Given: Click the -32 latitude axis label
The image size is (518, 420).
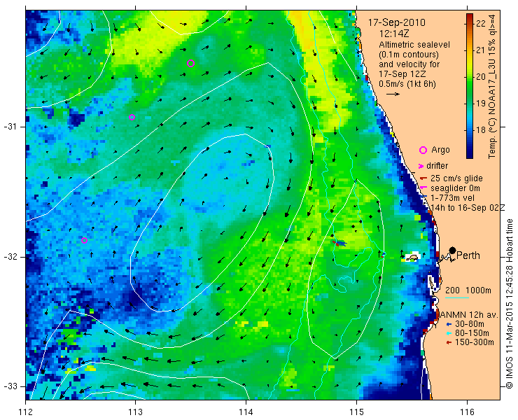Looking at the screenshot, I should [10, 257].
